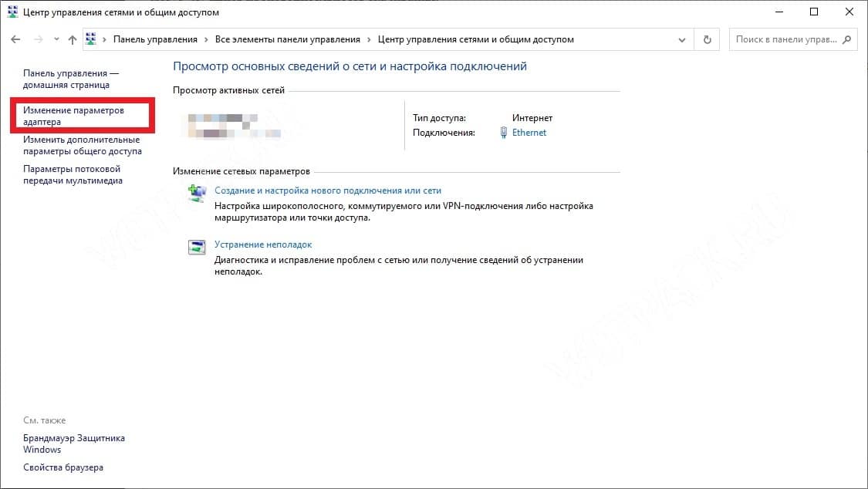
Task: Open Свойства браузера link
Action: point(62,467)
